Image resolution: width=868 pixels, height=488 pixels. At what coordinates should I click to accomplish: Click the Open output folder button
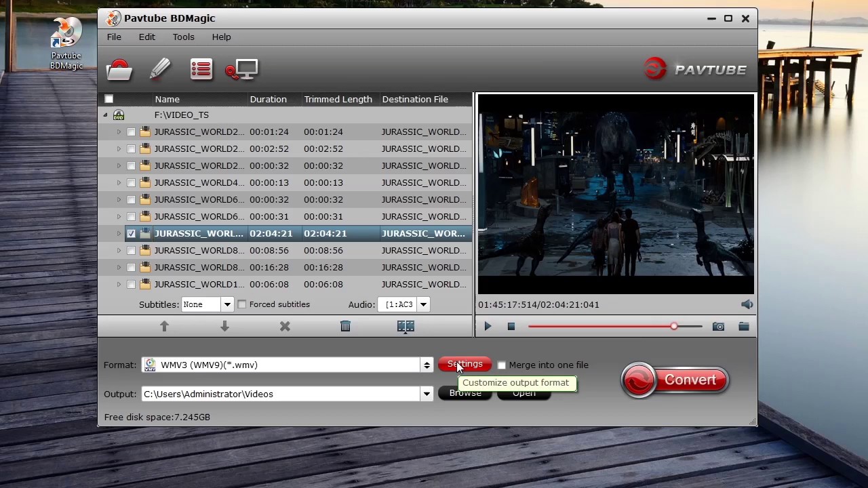(x=524, y=393)
